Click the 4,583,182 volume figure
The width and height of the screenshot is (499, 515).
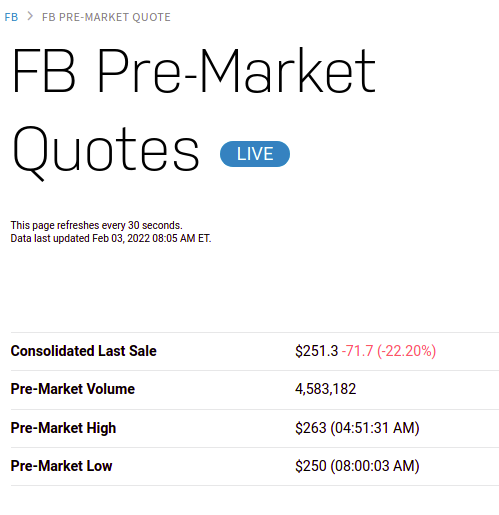325,389
